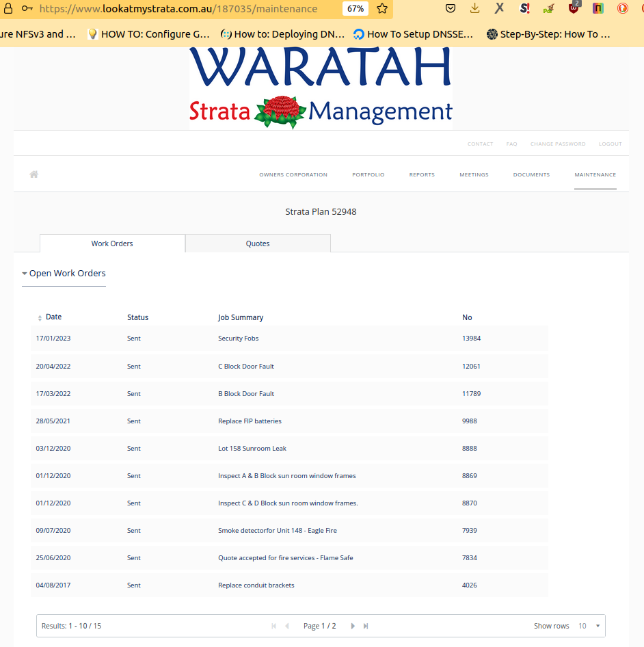644x647 pixels.
Task: Select the 'Smoke detectorfor Unit 148' order
Action: click(289, 530)
